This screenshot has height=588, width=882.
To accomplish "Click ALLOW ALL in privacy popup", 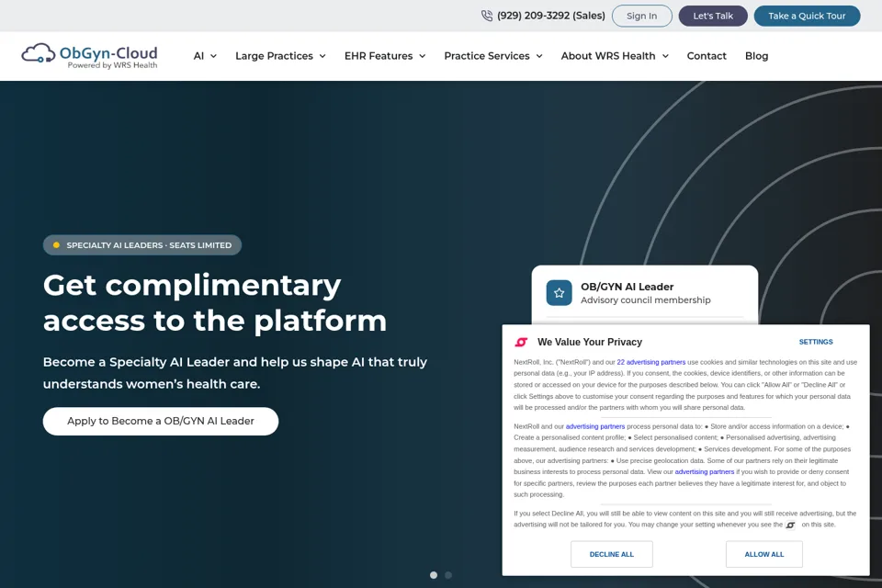I will [x=763, y=554].
